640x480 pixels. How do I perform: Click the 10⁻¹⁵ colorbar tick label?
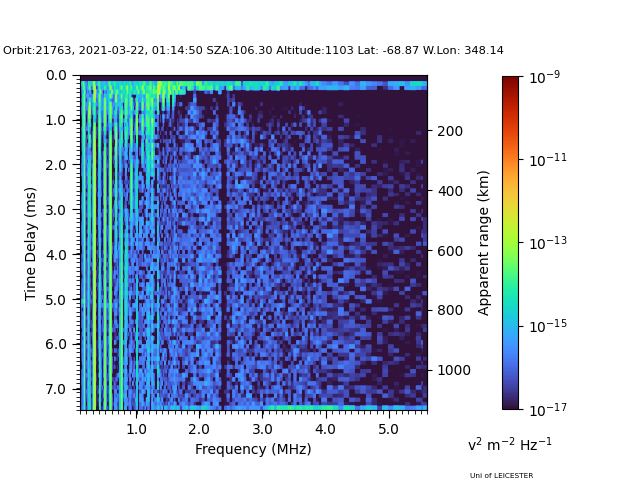(x=548, y=326)
